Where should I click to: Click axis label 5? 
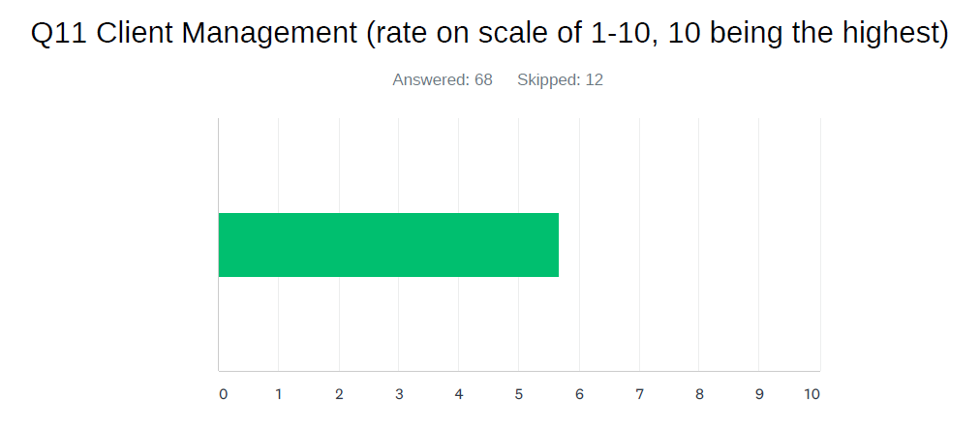click(519, 394)
